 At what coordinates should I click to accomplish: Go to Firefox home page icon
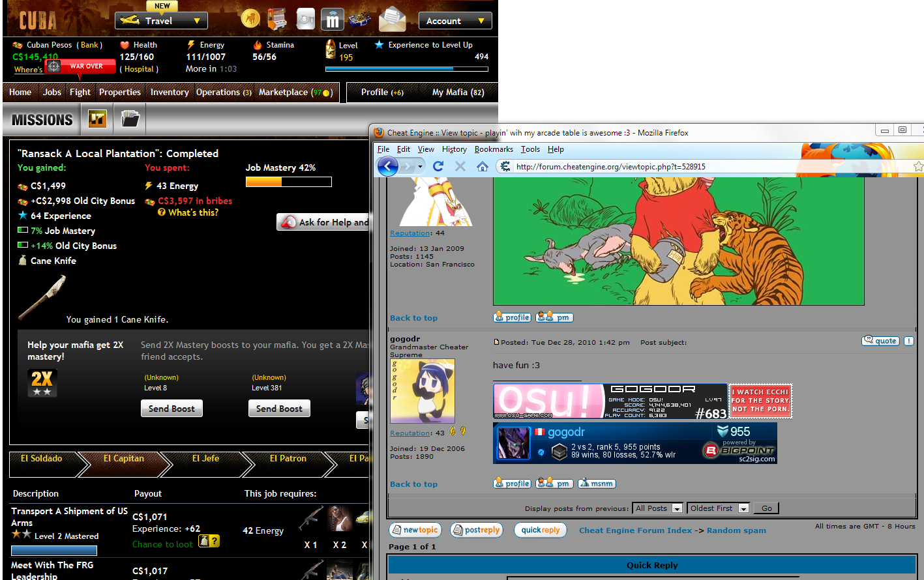[x=483, y=167]
